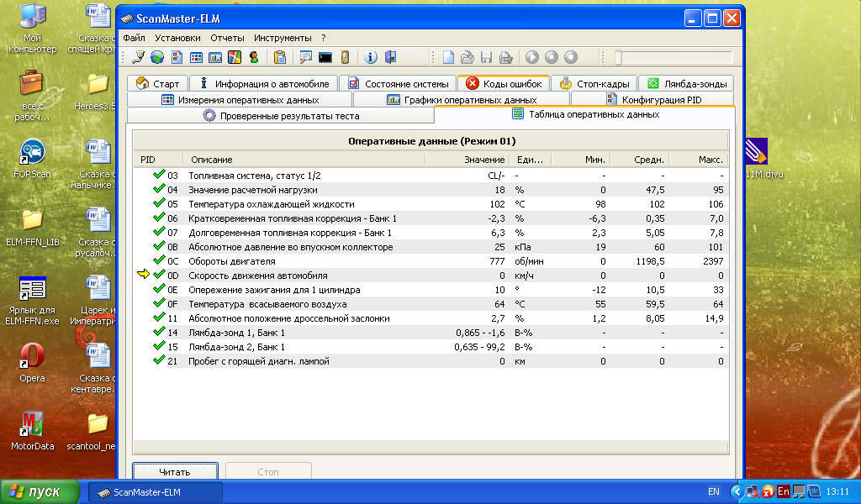Select the Обороты двигателя row text
The image size is (861, 504).
click(232, 261)
